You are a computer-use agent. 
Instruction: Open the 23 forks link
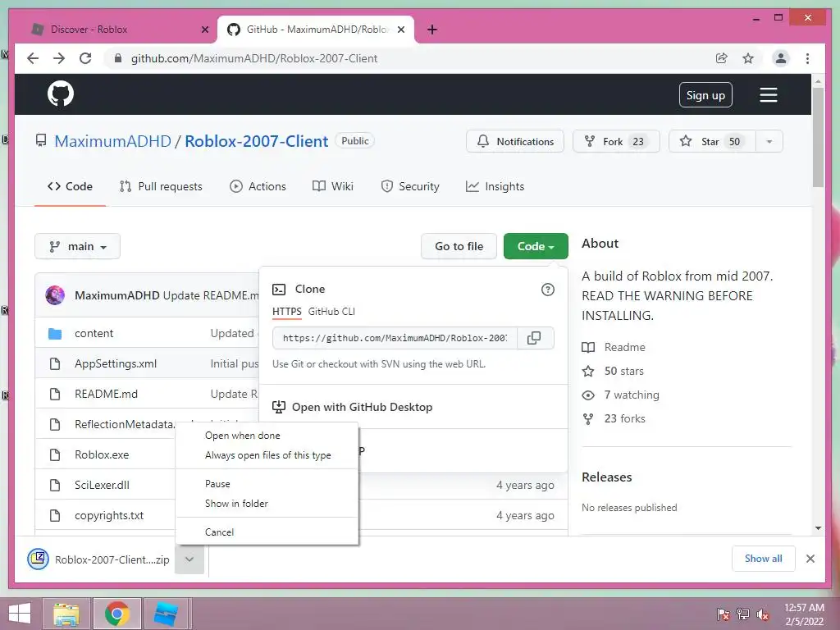(614, 419)
